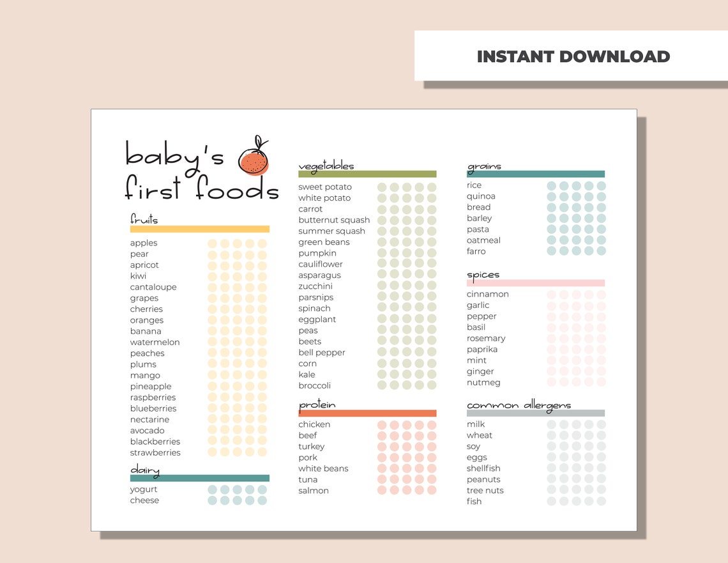
Task: Mark the first circle beside apples
Action: click(212, 244)
